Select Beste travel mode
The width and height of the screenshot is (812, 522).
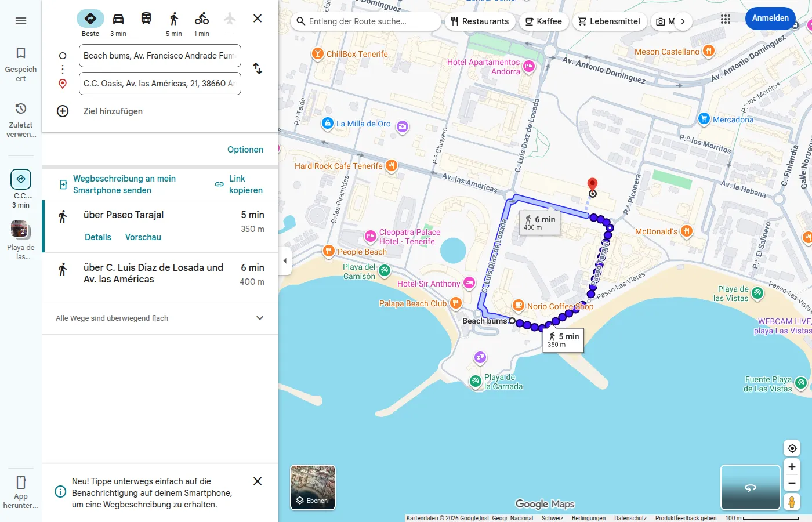pyautogui.click(x=90, y=24)
